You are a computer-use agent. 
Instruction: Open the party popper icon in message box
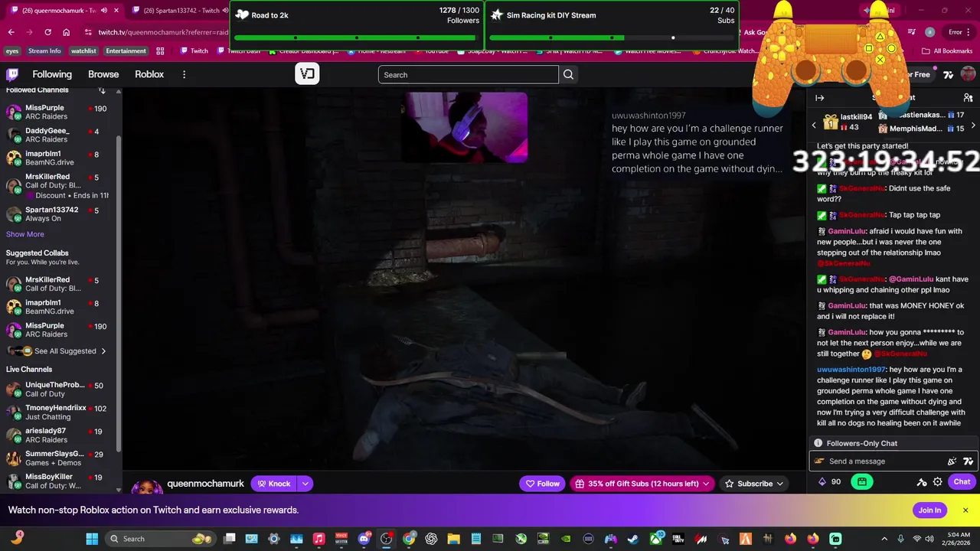(952, 461)
